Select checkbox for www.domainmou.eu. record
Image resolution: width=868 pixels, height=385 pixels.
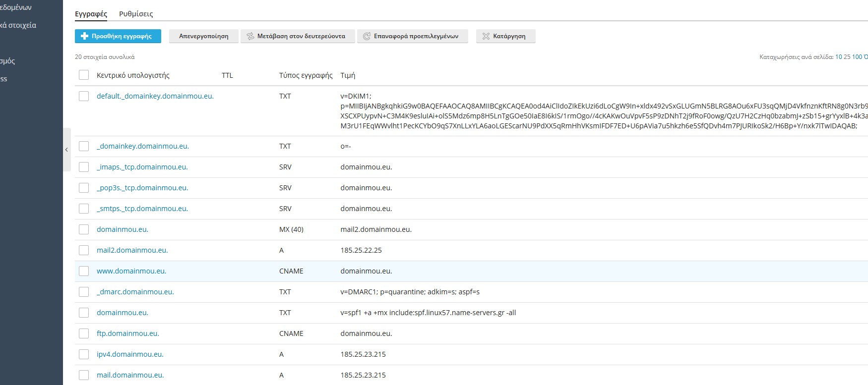tap(84, 271)
